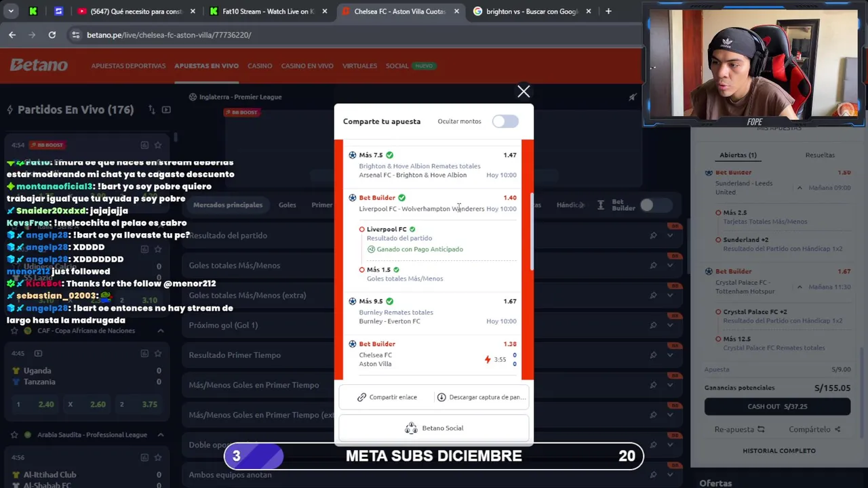This screenshot has width=868, height=488.
Task: Click the Liverpool FC - Wolverhampton Wanderers bet builder row
Action: pos(432,203)
